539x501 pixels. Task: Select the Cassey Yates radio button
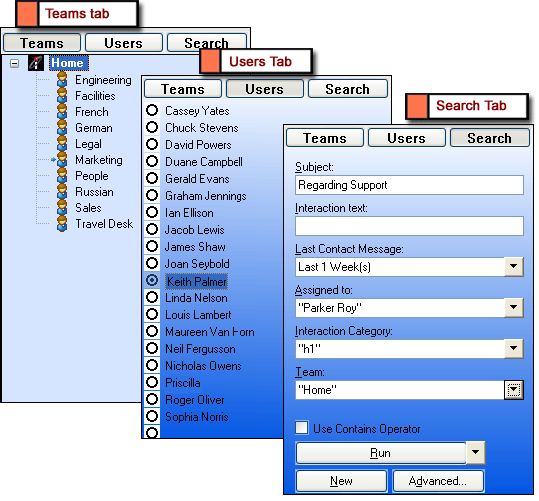pyautogui.click(x=152, y=110)
